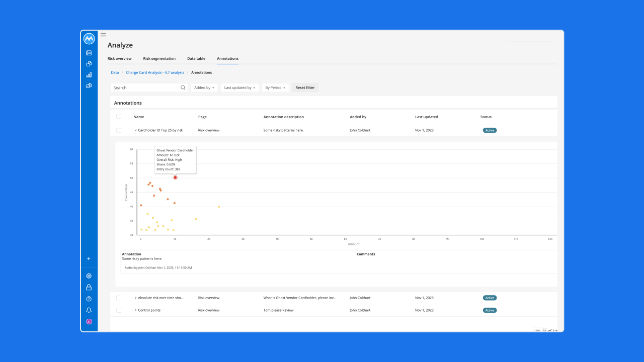Collapse the Cardholder ID Top 25 by risk row
The width and height of the screenshot is (644, 362).
[136, 130]
